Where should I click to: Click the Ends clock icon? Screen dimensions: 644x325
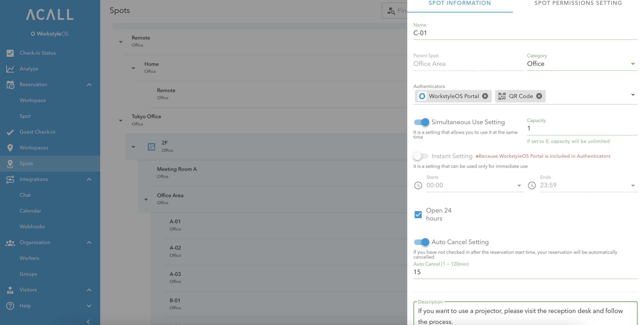(532, 186)
